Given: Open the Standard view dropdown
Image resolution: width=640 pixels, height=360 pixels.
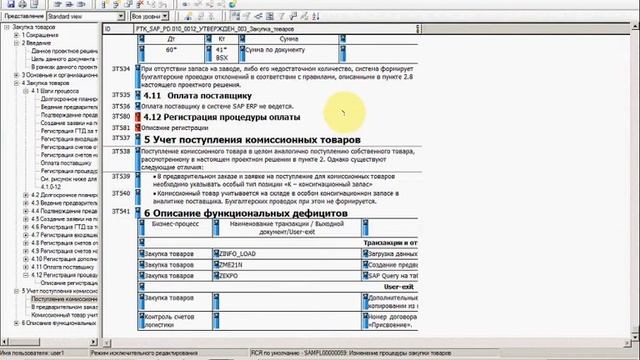Looking at the screenshot, I should [x=121, y=16].
